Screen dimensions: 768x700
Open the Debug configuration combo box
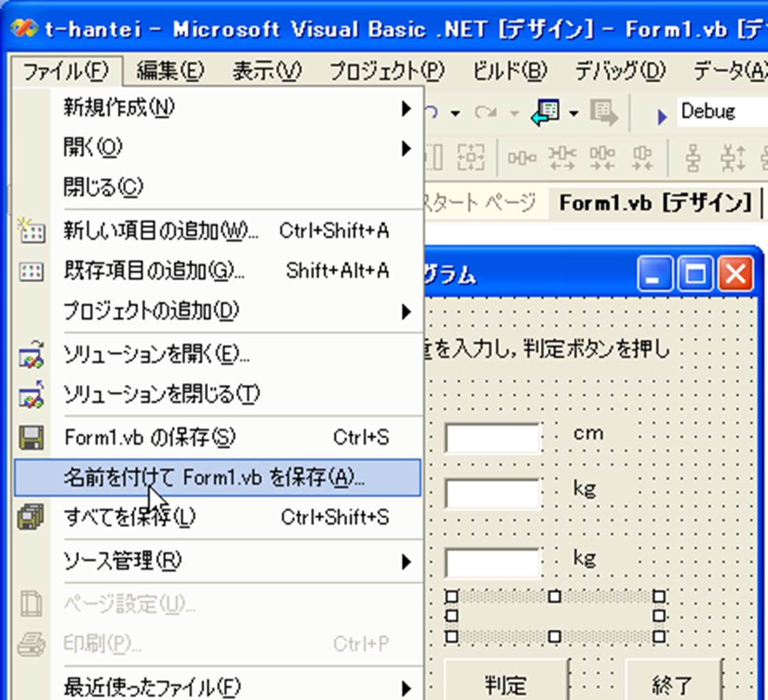pyautogui.click(x=721, y=112)
